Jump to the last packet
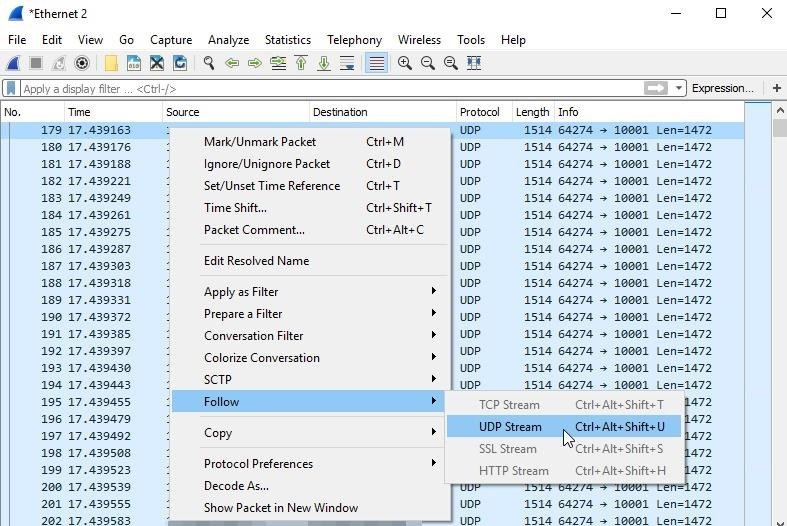 324,63
